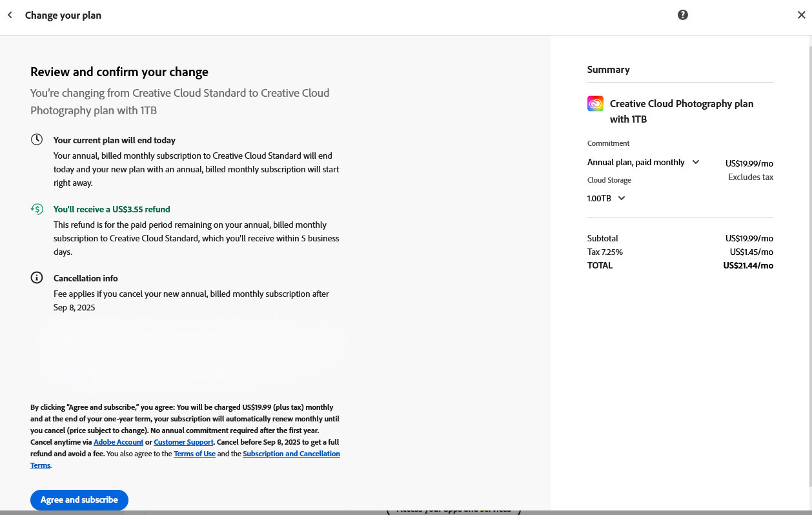Open the Adobe Account link
Screen dimensions: 812x515
point(118,442)
